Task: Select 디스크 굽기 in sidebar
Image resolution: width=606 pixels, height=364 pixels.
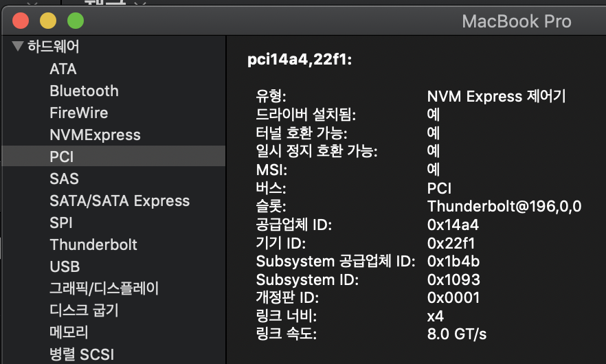Action: click(x=84, y=310)
